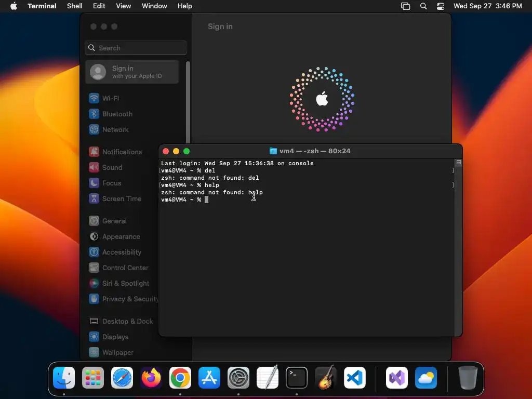This screenshot has height=399, width=532.
Task: Click the Terminal icon in dock
Action: tap(297, 378)
